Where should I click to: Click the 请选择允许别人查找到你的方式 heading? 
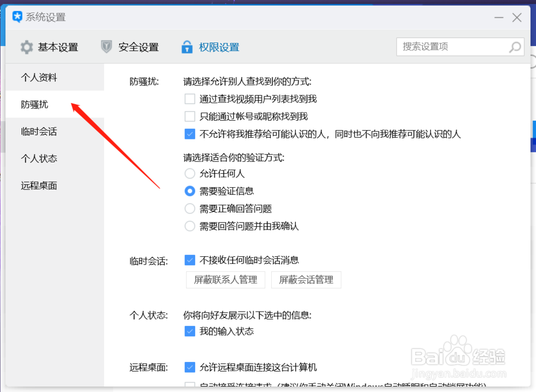(247, 82)
